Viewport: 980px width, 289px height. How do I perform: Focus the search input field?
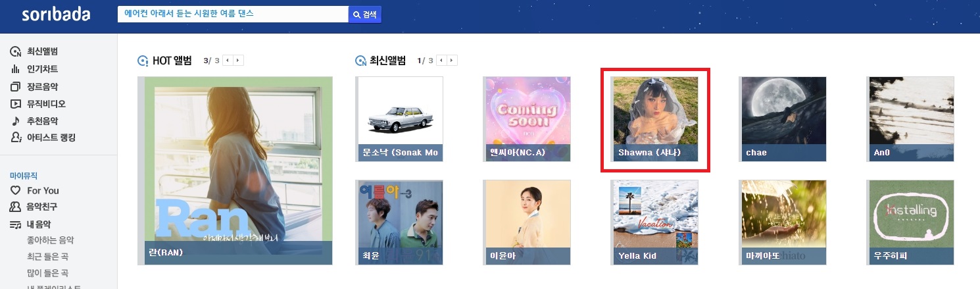(x=233, y=14)
